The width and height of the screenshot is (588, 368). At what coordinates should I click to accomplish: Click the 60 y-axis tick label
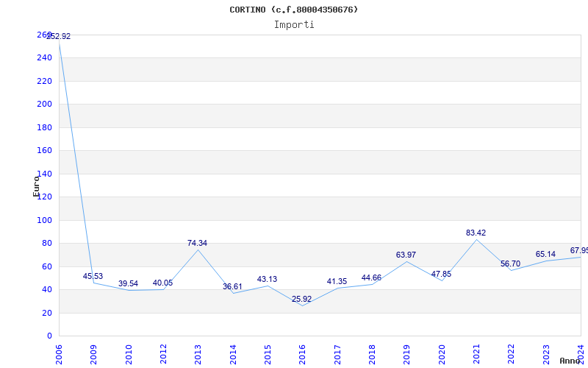click(x=47, y=266)
